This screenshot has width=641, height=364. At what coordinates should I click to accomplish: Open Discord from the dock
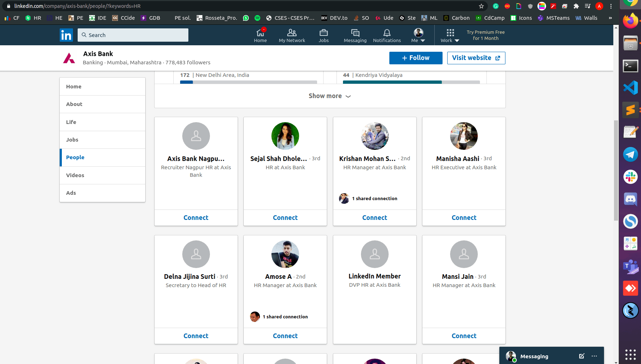pos(631,199)
